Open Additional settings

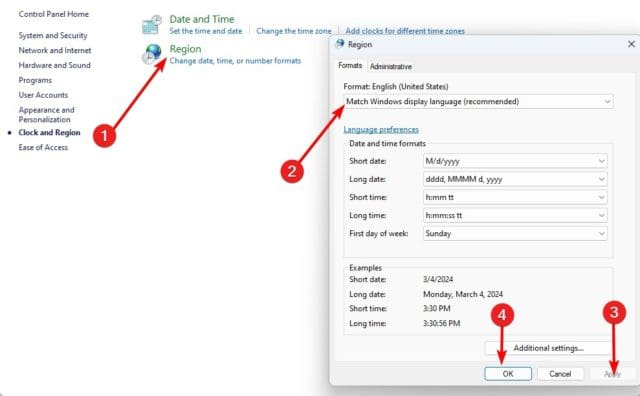click(x=548, y=348)
